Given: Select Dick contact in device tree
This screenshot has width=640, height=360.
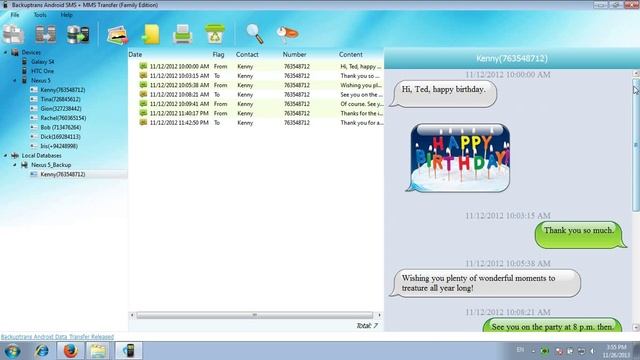Looking at the screenshot, I should pos(60,137).
